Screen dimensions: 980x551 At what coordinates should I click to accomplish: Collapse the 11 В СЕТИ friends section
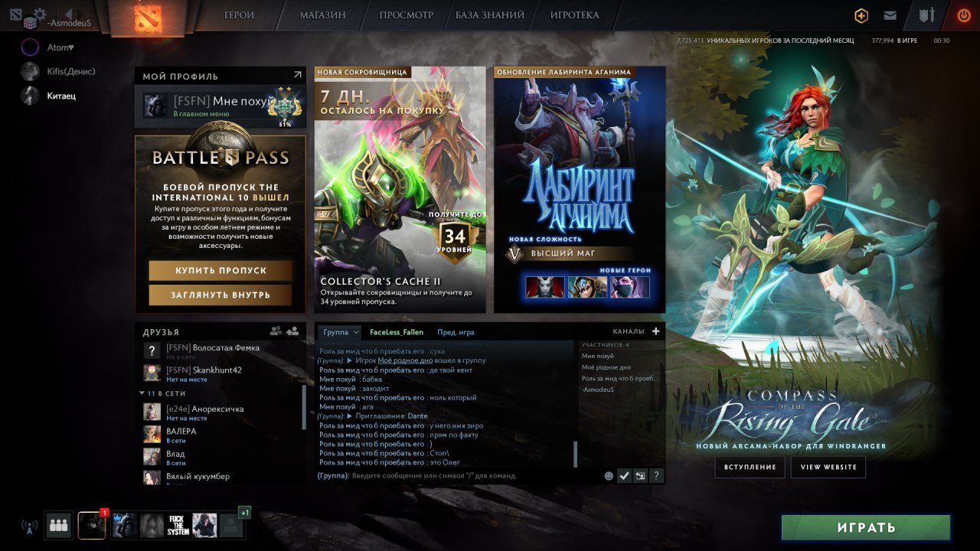(142, 393)
